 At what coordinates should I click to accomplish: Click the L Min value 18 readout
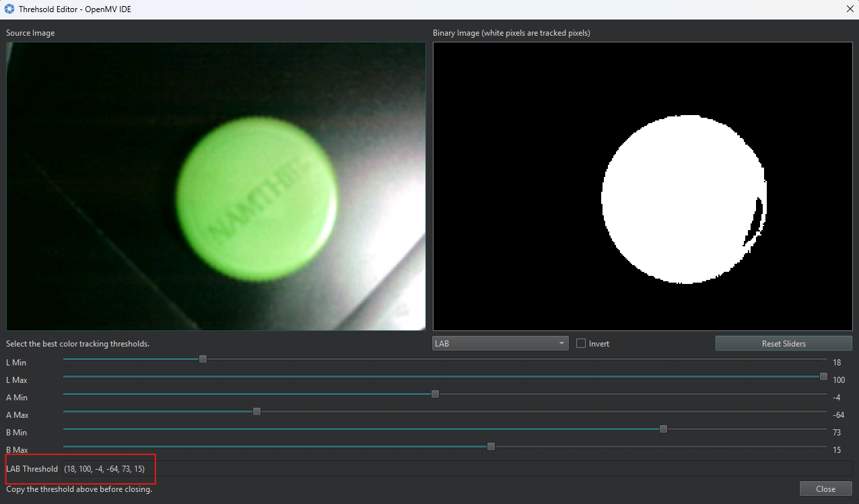[x=837, y=363]
